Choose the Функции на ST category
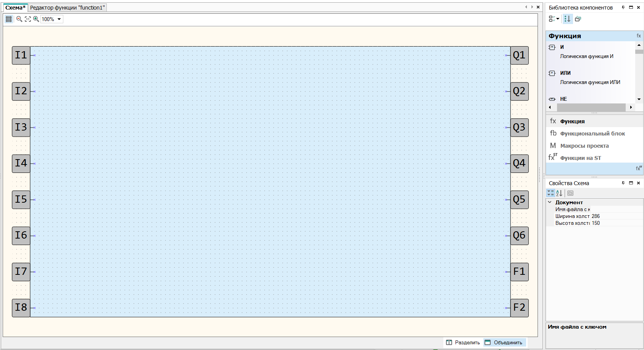644x350 pixels. click(580, 158)
